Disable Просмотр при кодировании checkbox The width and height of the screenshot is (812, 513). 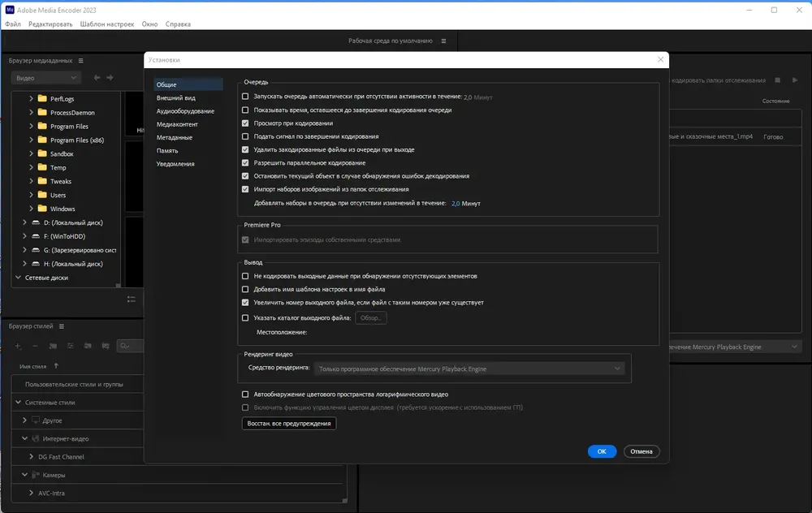[245, 123]
